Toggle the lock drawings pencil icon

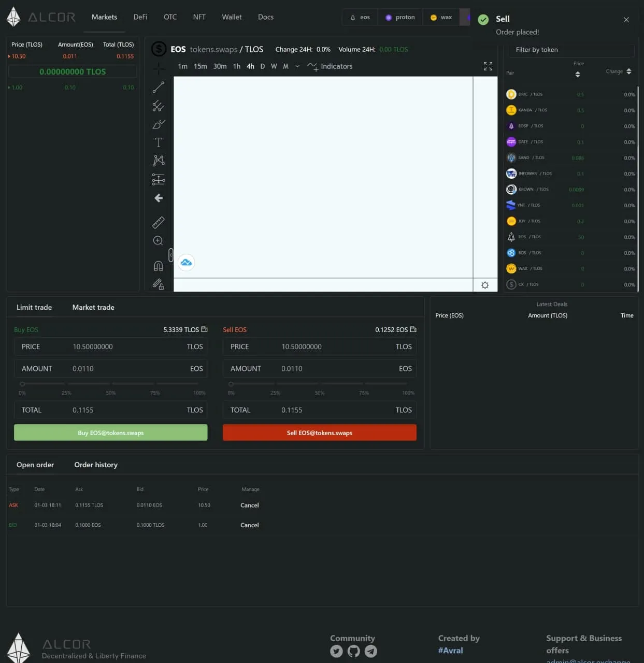(159, 284)
